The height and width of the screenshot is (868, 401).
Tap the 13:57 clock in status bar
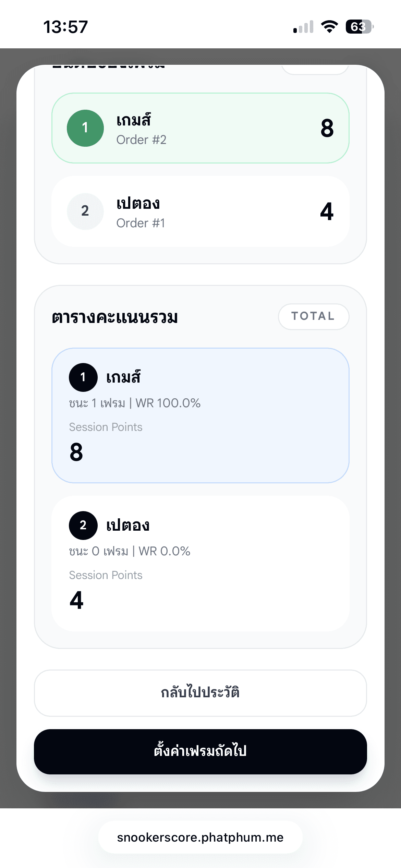[x=65, y=27]
